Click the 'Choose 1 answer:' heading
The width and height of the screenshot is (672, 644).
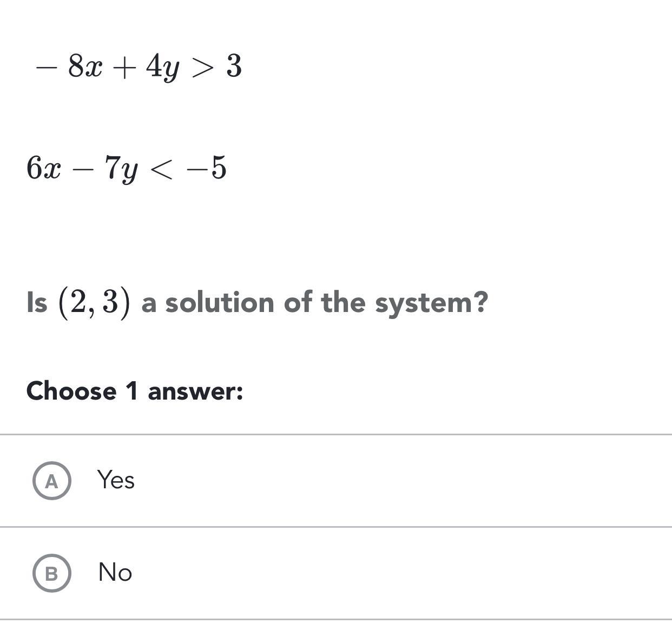(x=135, y=391)
